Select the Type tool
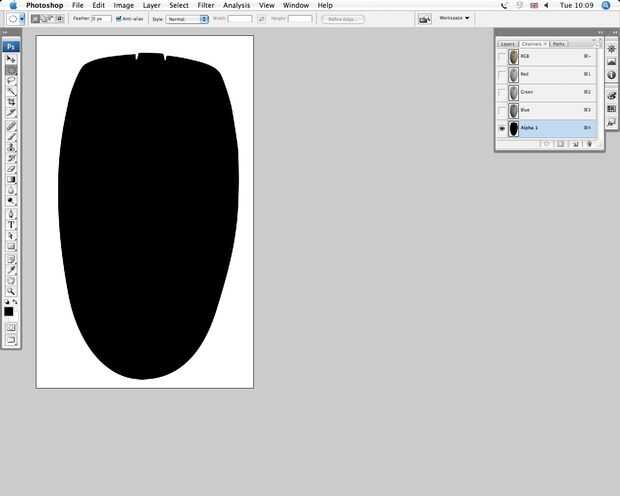The width and height of the screenshot is (620, 496). coord(11,225)
